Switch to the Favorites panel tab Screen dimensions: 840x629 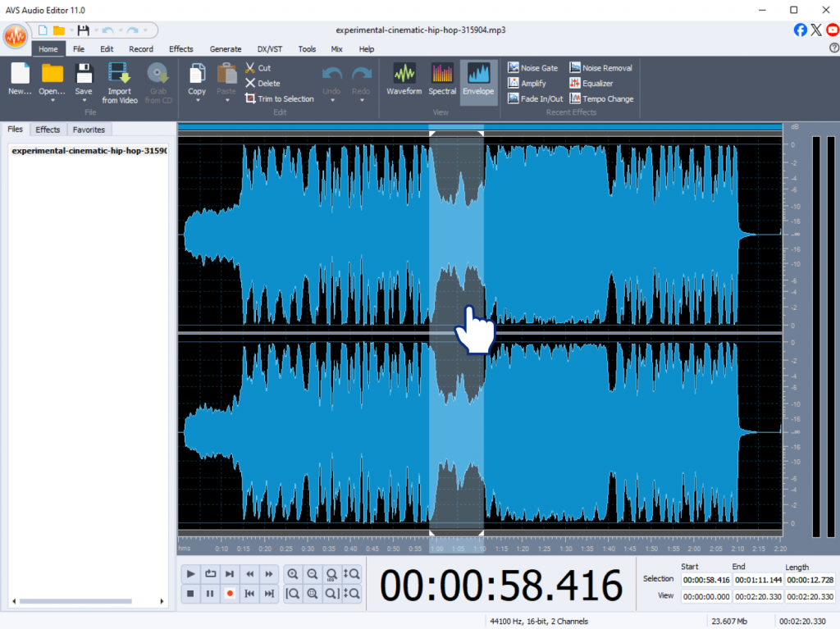(x=89, y=130)
